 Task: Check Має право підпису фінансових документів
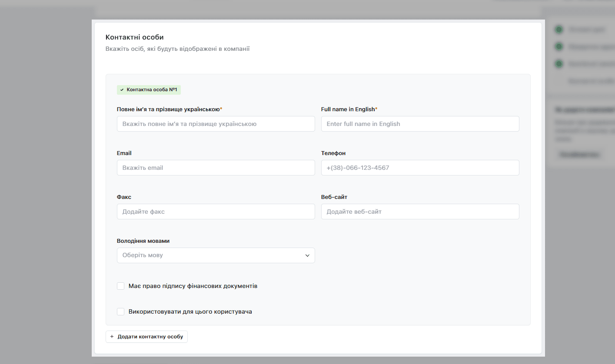point(121,286)
